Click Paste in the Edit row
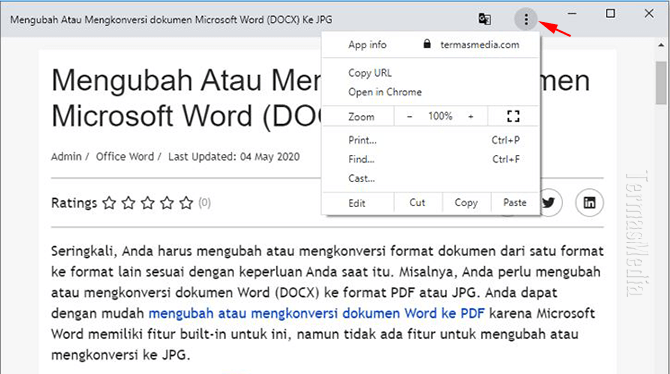Screen dimensions: 670x374 515,203
